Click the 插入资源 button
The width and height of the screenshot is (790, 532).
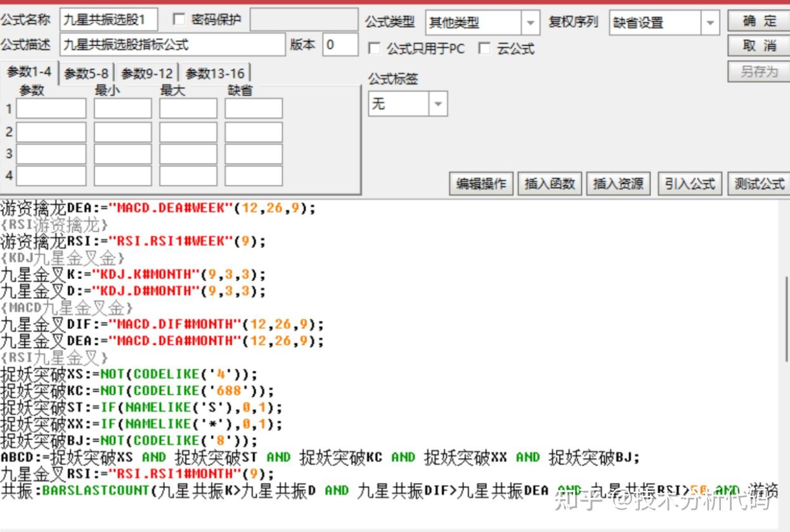click(x=618, y=183)
